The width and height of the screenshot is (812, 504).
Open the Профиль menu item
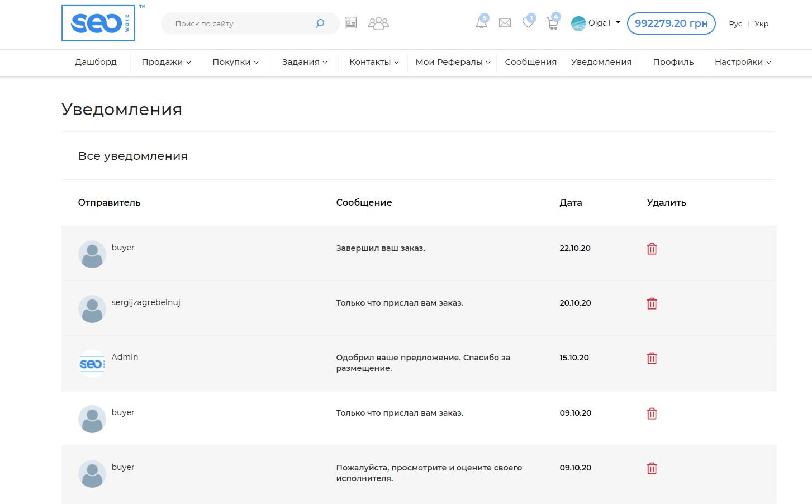click(673, 62)
